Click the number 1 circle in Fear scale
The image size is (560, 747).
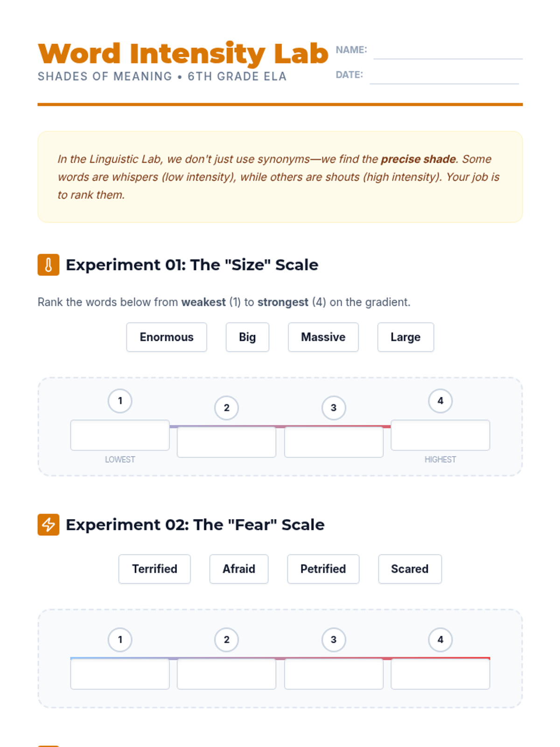(120, 640)
